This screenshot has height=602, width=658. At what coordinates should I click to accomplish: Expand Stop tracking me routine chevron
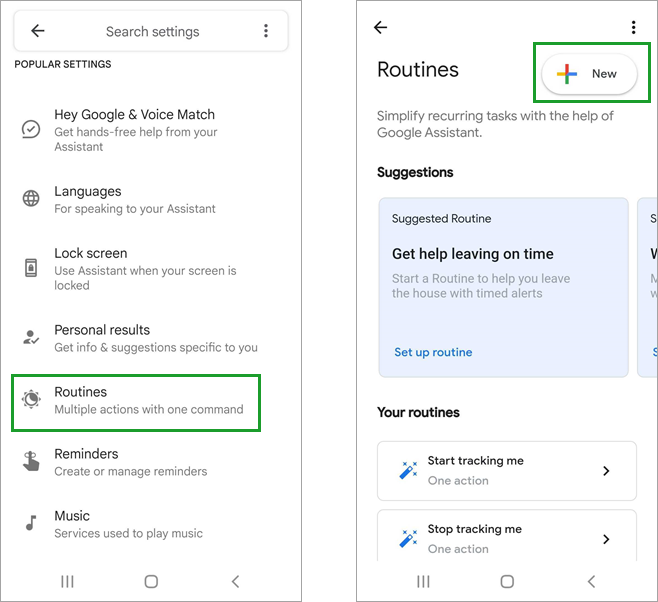coord(606,539)
